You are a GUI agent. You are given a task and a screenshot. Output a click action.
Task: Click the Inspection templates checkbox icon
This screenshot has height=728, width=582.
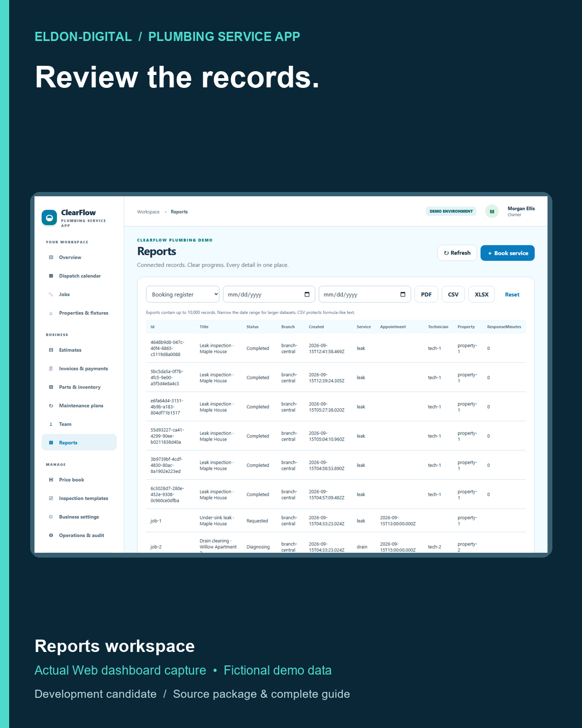point(51,498)
